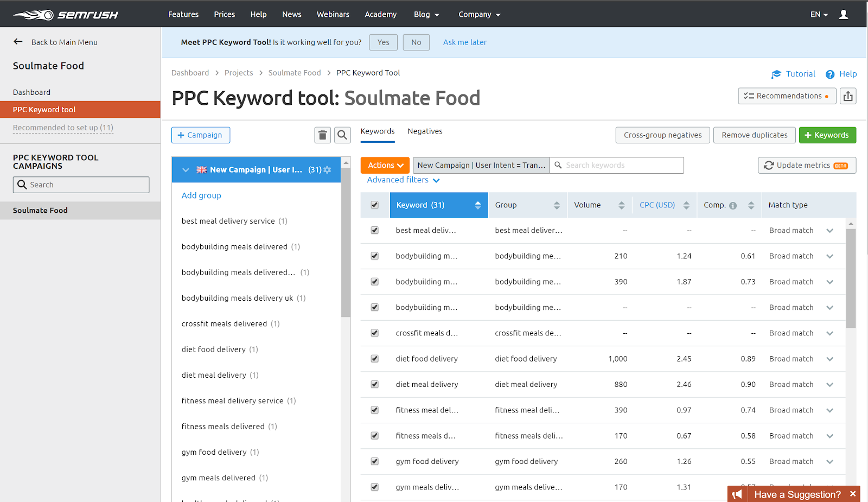Image resolution: width=868 pixels, height=502 pixels.
Task: Collapse the New Campaign group list
Action: tap(186, 170)
